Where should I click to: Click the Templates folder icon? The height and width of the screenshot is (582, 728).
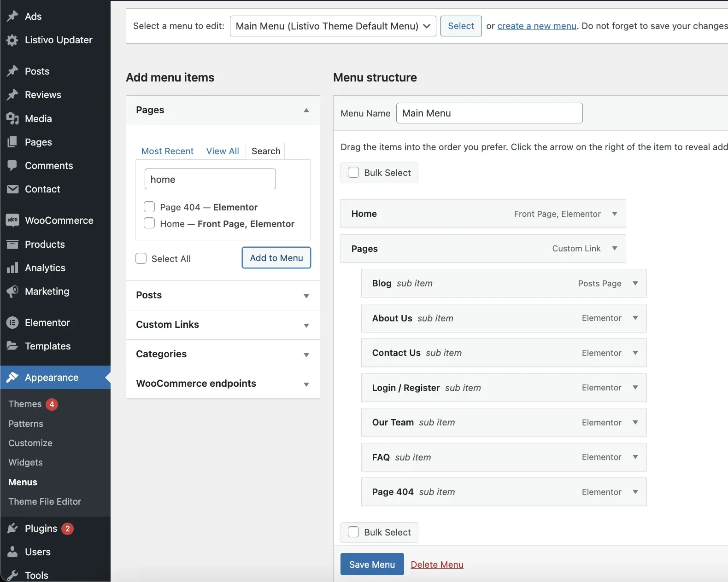(x=12, y=346)
